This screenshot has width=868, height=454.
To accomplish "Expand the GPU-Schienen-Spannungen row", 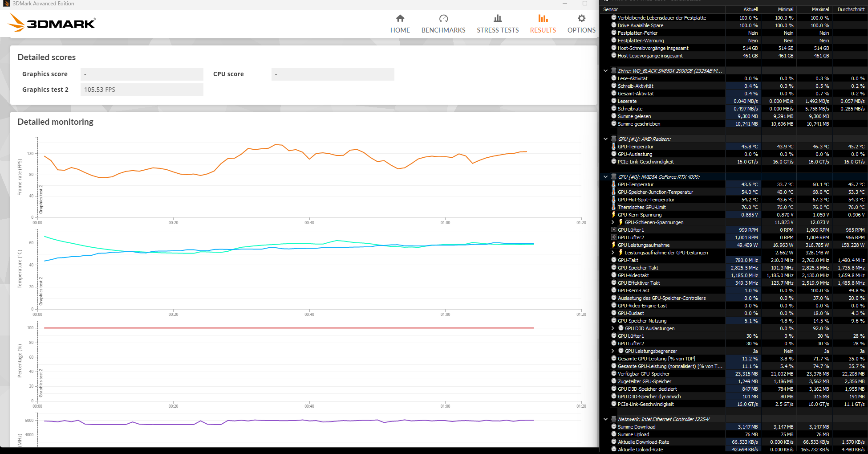I will point(613,222).
